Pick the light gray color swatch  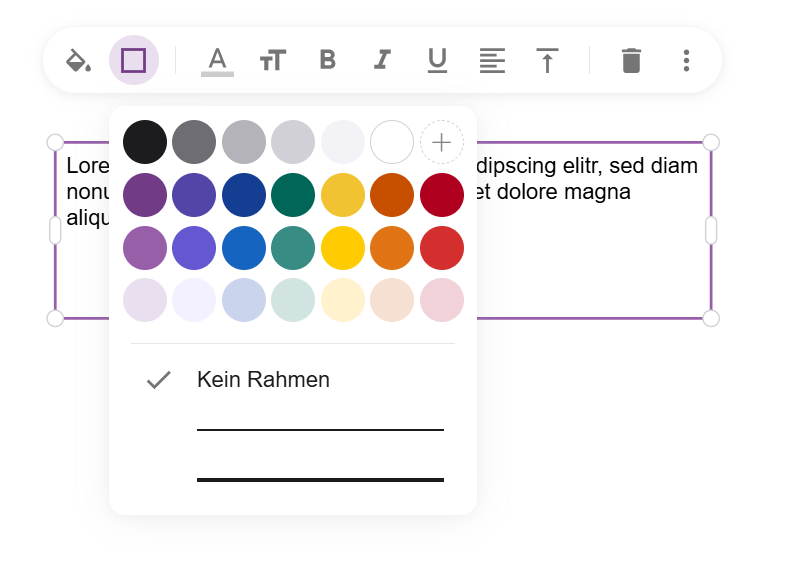293,142
